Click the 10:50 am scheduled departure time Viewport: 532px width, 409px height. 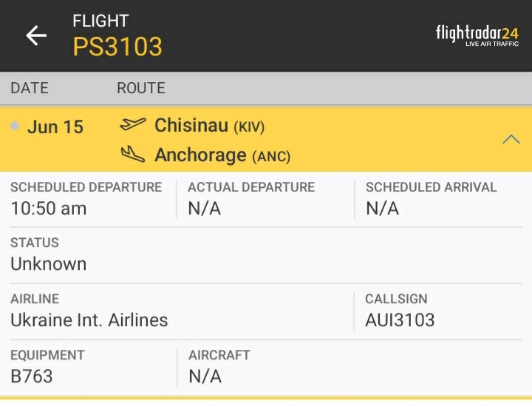[49, 209]
